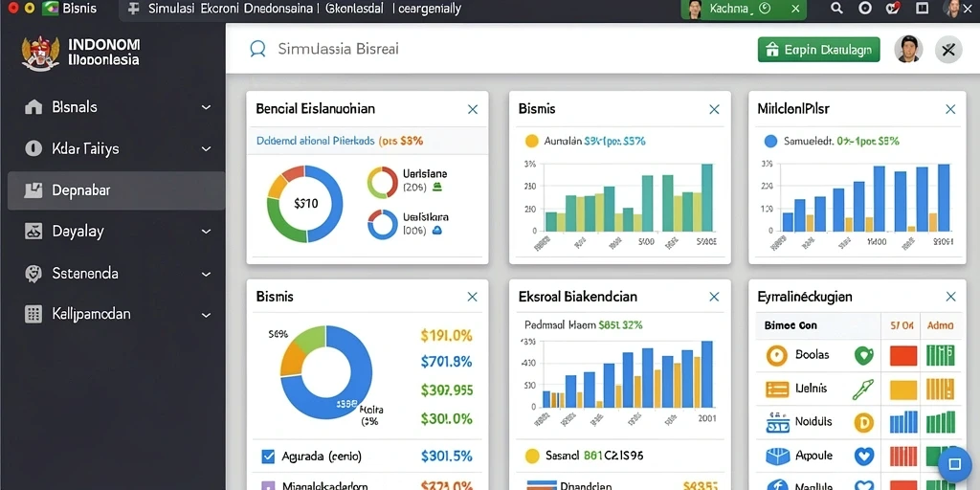Click the blue floating square button
980x490 pixels.
954,464
